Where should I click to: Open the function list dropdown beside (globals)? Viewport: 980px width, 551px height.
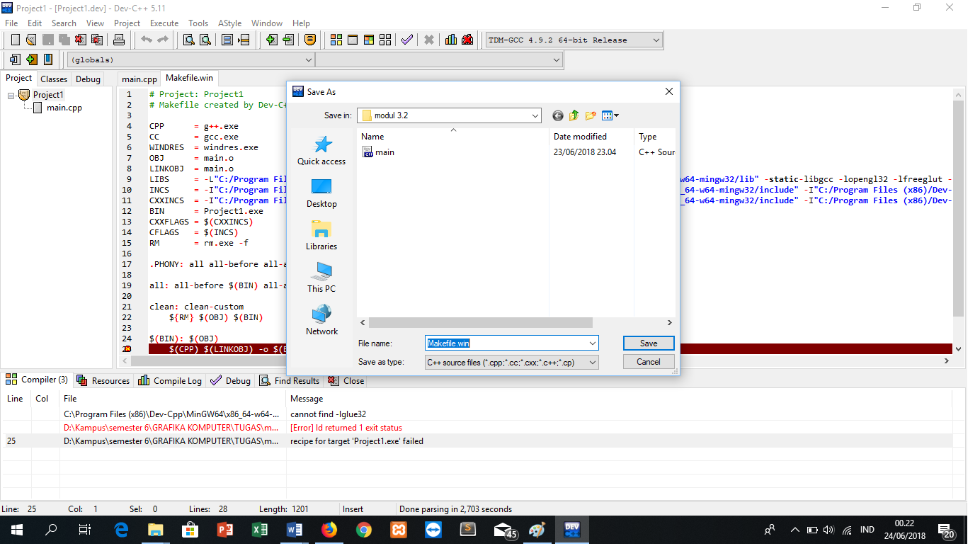439,60
